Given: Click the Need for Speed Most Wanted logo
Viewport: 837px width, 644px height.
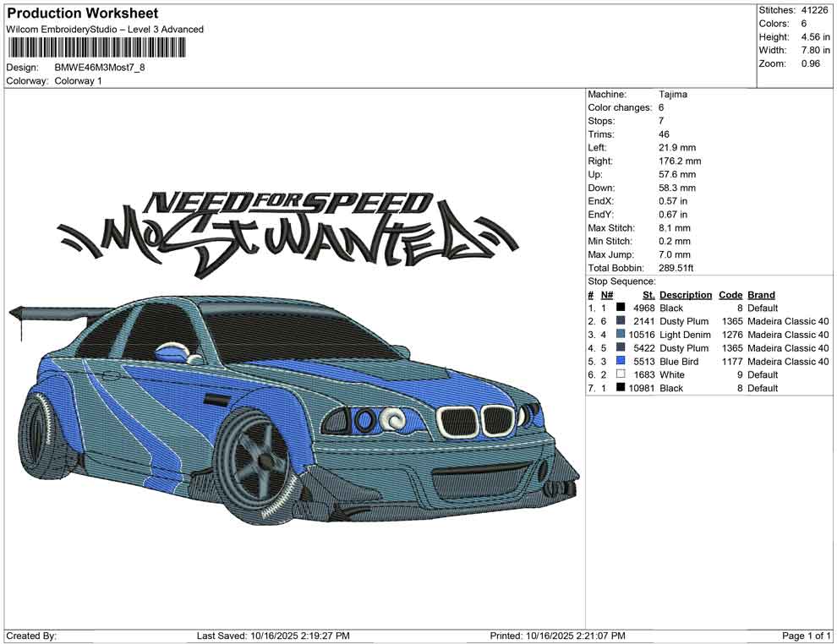Looking at the screenshot, I should (x=287, y=235).
